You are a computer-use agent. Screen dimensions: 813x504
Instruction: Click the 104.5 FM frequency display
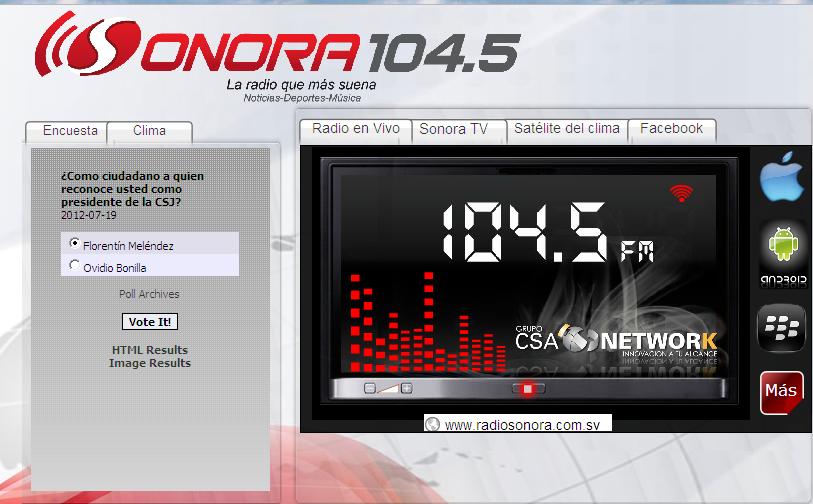548,232
